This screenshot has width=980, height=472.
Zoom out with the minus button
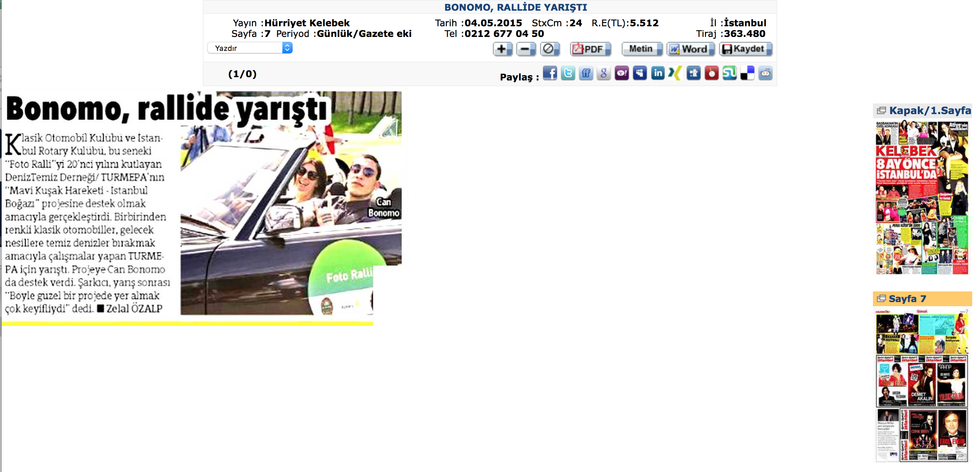click(x=526, y=49)
